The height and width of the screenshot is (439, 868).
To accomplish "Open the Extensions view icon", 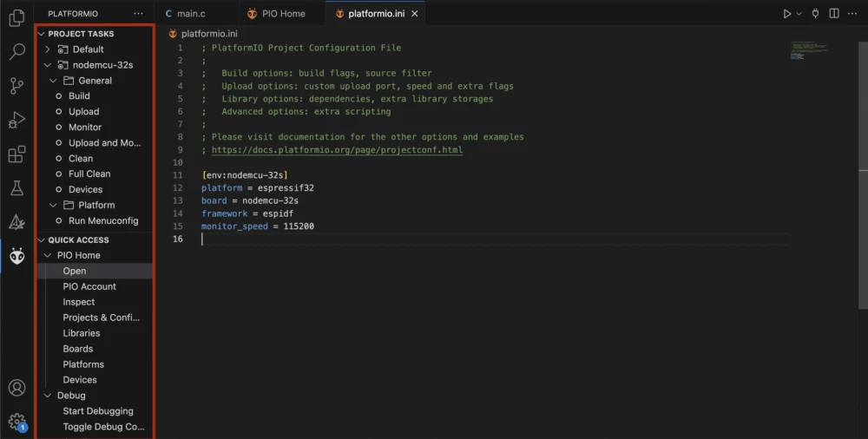I will click(16, 154).
